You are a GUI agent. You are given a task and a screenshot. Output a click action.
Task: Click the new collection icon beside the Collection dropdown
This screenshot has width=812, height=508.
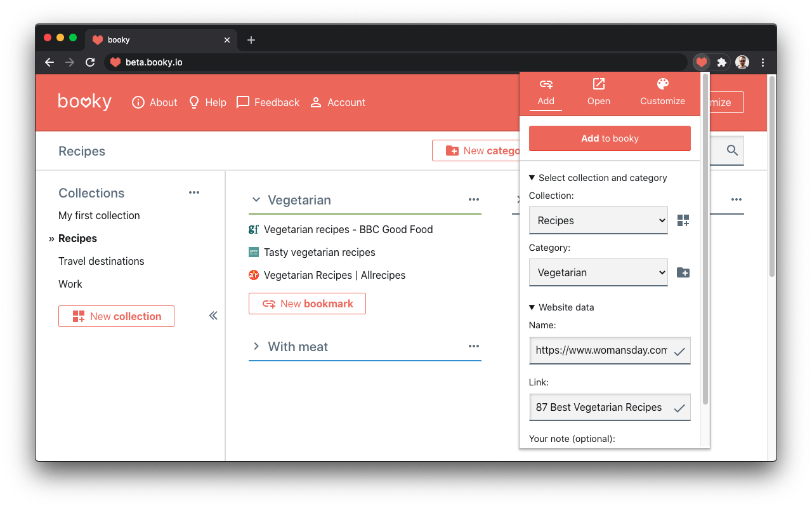coord(683,220)
